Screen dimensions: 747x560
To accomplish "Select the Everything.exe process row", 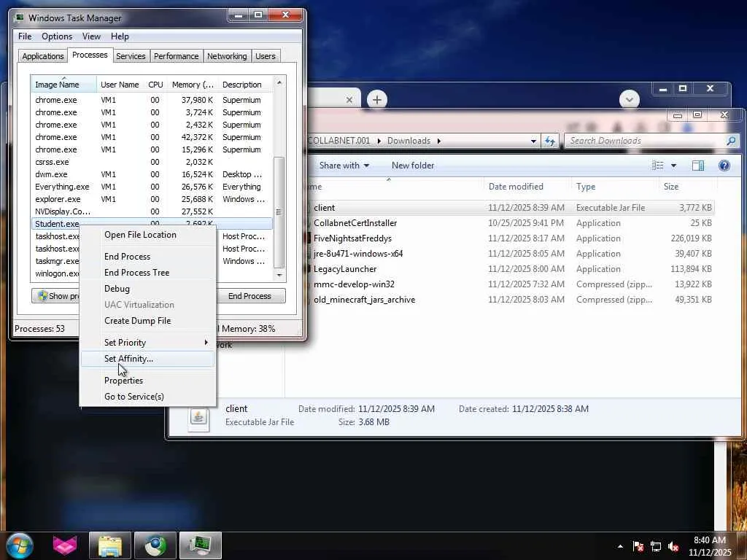I will pos(152,187).
